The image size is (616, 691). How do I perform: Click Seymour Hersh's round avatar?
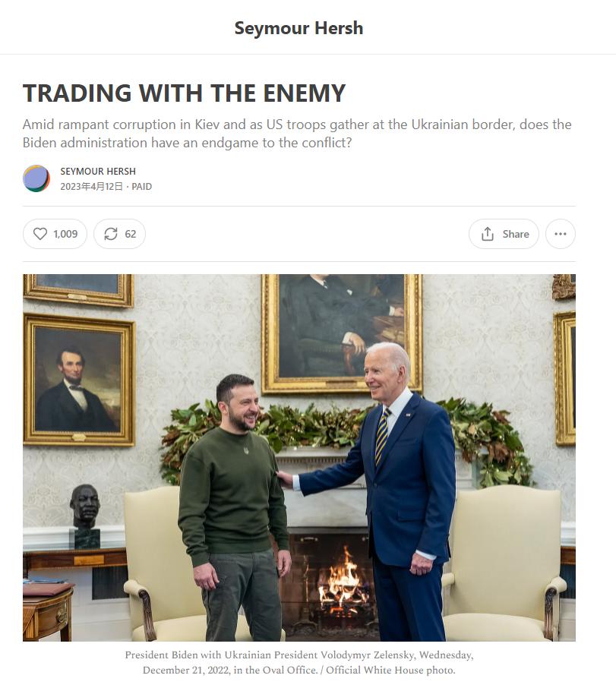pyautogui.click(x=36, y=178)
